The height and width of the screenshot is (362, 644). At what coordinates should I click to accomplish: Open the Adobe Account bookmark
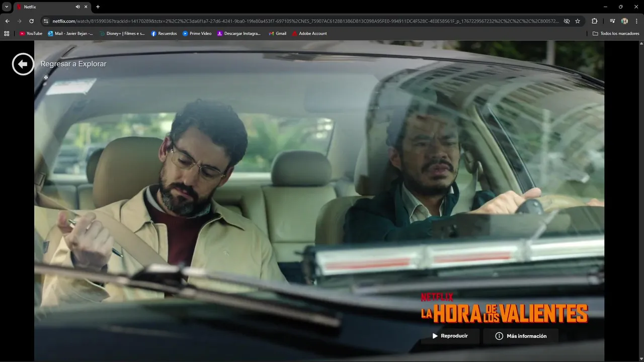point(309,34)
